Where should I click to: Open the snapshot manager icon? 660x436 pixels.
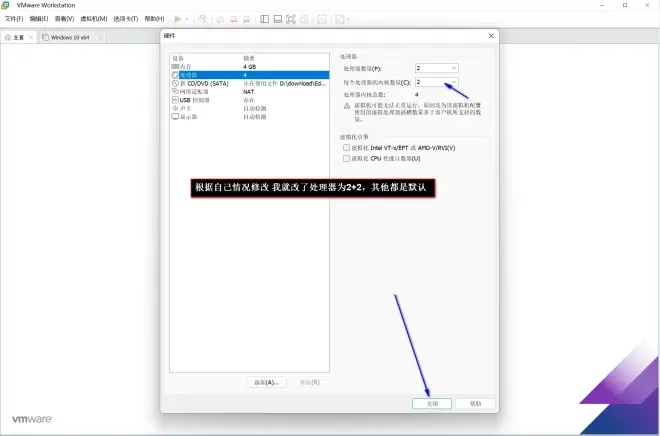tap(247, 19)
